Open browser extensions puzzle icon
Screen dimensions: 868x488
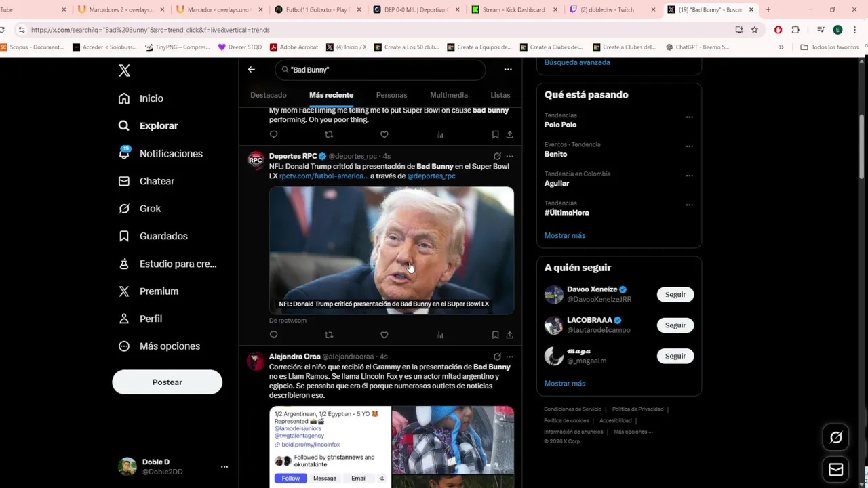coord(795,30)
